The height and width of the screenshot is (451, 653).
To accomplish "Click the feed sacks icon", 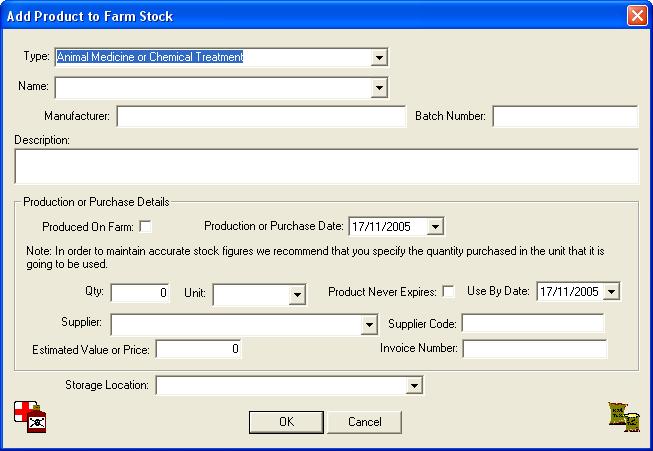I will (x=623, y=417).
